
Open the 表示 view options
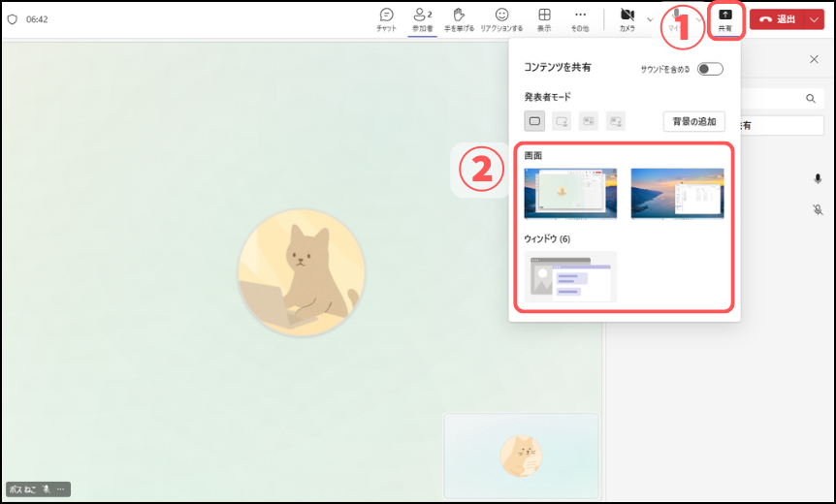pos(544,19)
